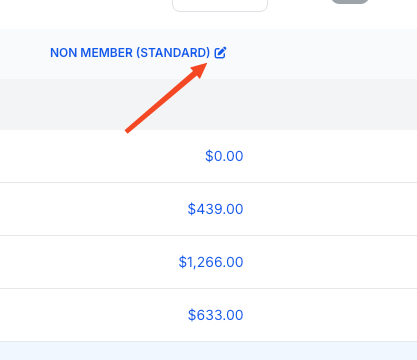Click empty space right of $439.00
The height and width of the screenshot is (360, 417).
[330, 209]
